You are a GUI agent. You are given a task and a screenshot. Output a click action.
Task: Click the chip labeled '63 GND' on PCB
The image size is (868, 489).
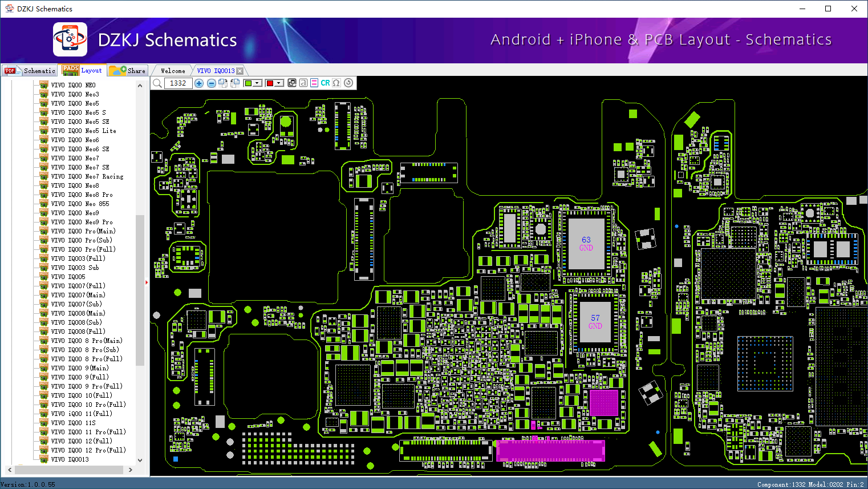[586, 244]
